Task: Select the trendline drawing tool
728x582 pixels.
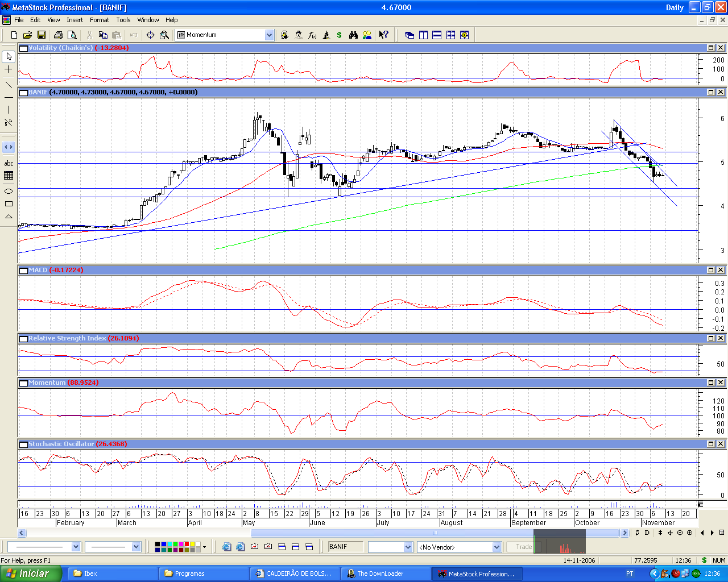Action: click(9, 85)
